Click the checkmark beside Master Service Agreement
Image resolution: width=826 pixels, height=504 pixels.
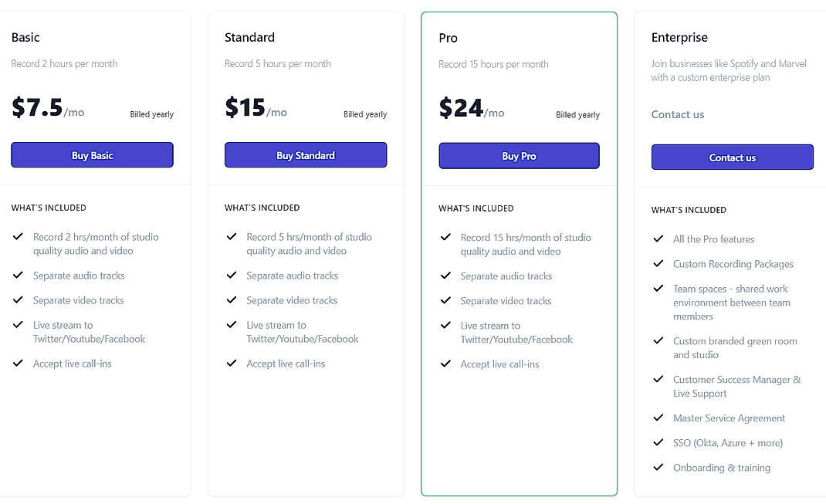pyautogui.click(x=658, y=418)
